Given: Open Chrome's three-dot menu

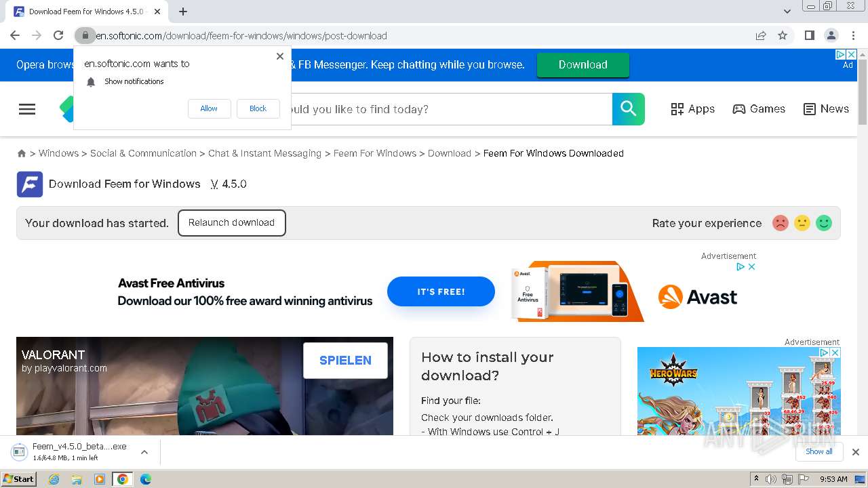Looking at the screenshot, I should coord(853,35).
